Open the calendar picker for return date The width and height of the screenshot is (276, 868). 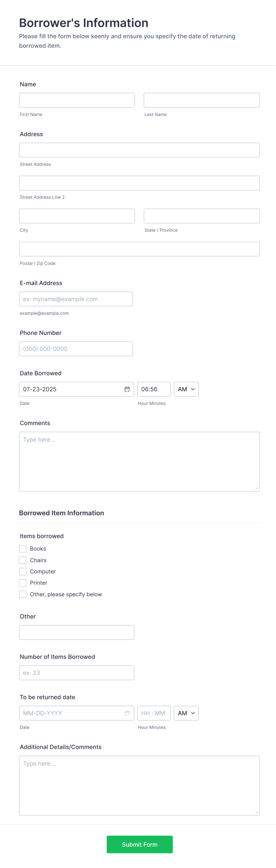point(127,713)
